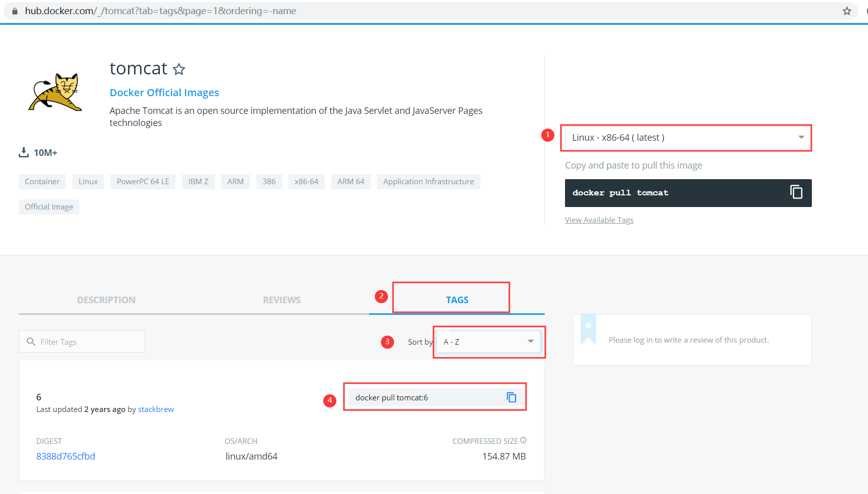Open digest 8388d765cfbd link
Screen dimensions: 868x494
click(x=66, y=457)
